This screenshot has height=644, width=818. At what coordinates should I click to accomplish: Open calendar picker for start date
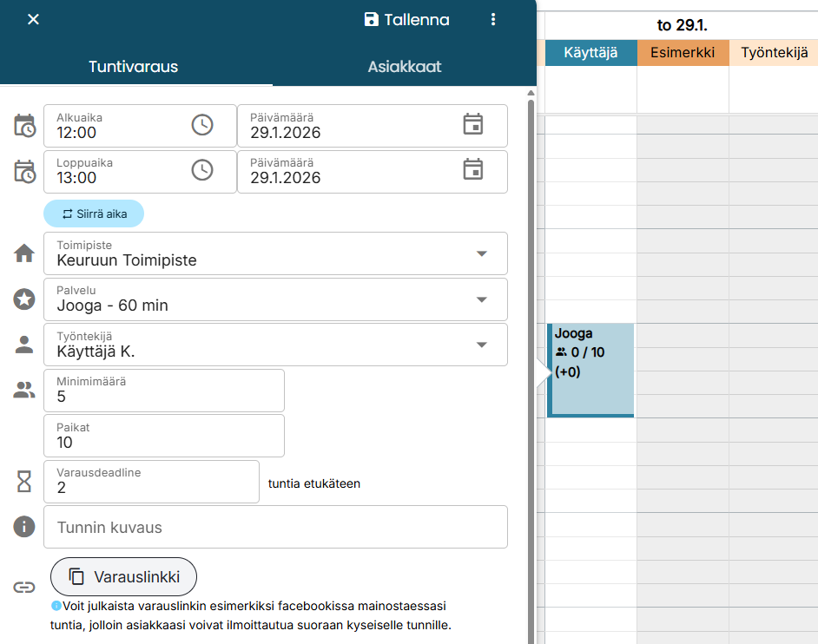(472, 125)
